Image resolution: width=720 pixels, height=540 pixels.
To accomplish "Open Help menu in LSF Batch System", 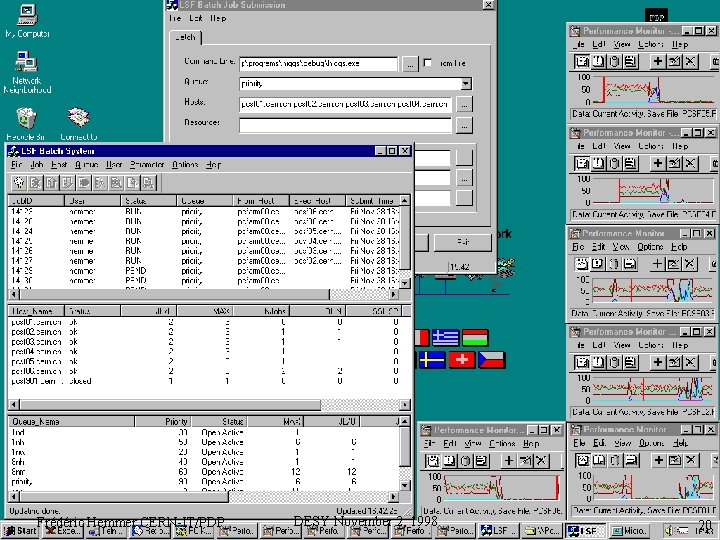I will tap(214, 164).
